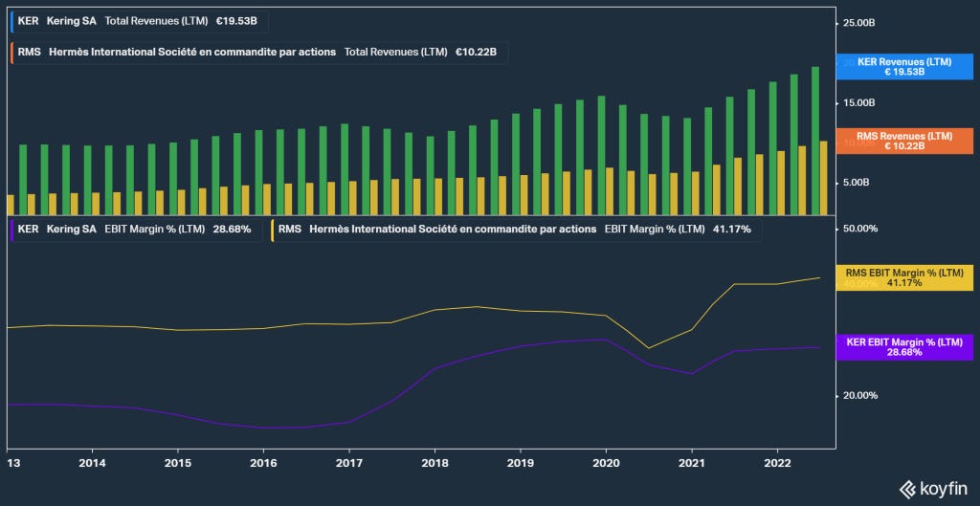Select the KER Kering SA Total Revenues legend

click(x=140, y=21)
